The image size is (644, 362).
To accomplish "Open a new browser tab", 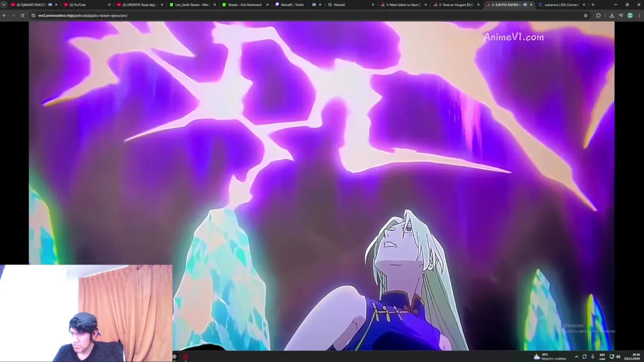I will [x=593, y=5].
